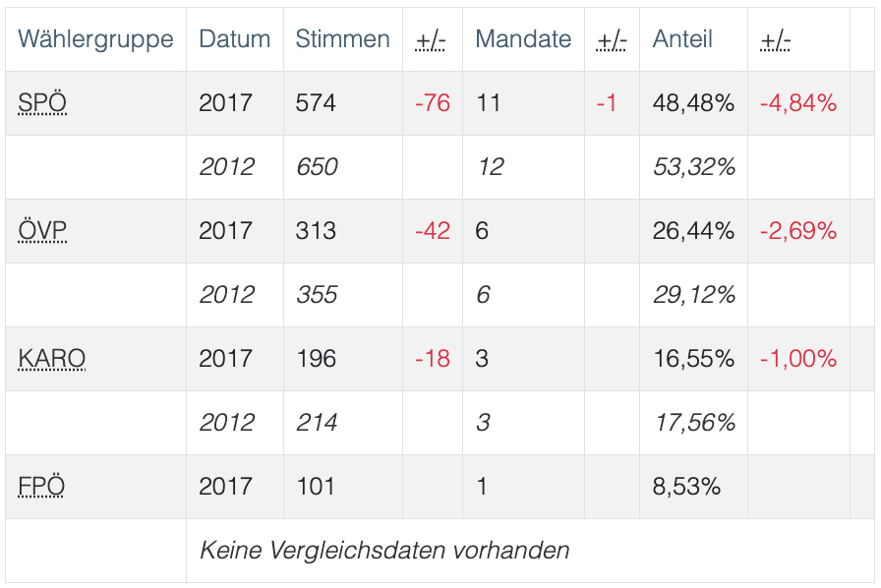Viewport: 881px width, 588px height.
Task: Click the Anteil column header
Action: point(682,39)
